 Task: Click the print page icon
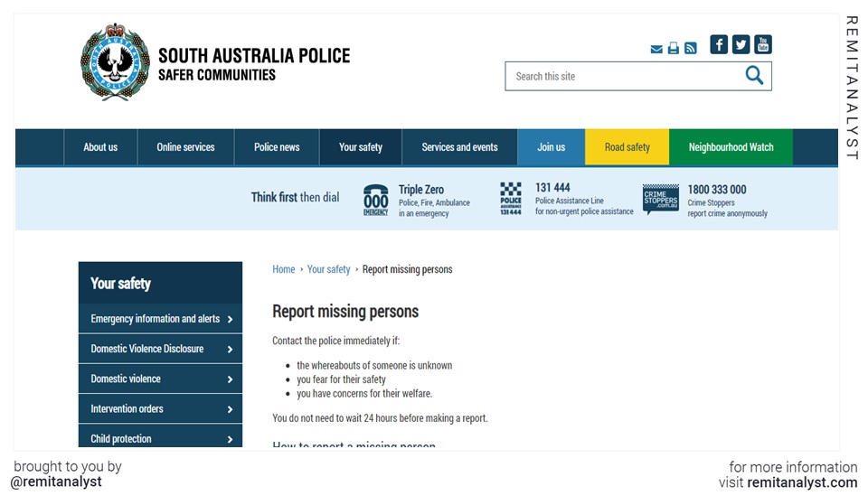(673, 49)
